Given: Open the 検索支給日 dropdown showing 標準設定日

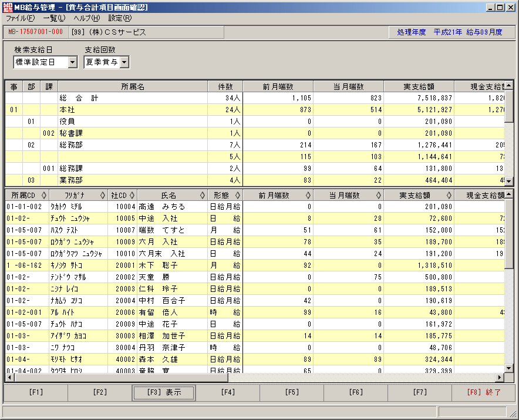Looking at the screenshot, I should point(73,62).
